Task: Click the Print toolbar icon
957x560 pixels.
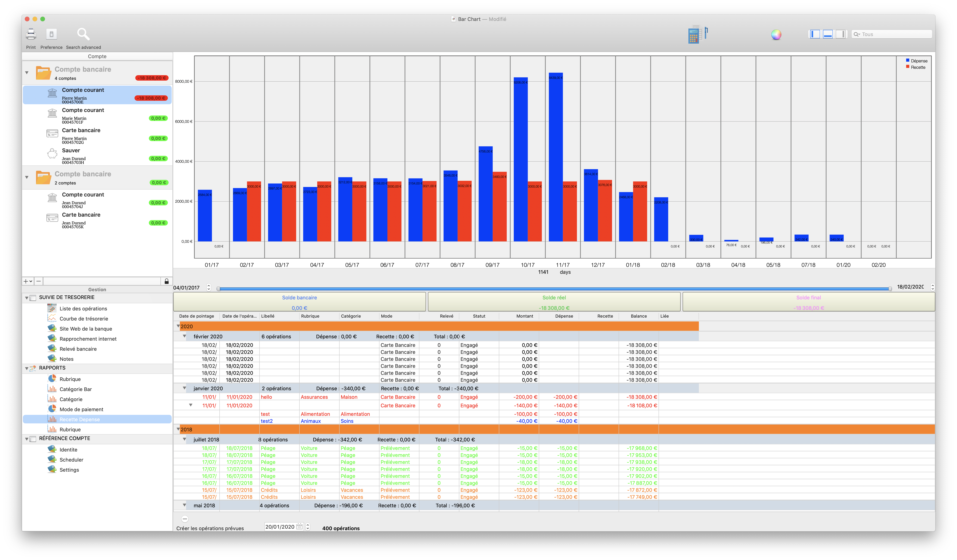Action: pyautogui.click(x=31, y=34)
